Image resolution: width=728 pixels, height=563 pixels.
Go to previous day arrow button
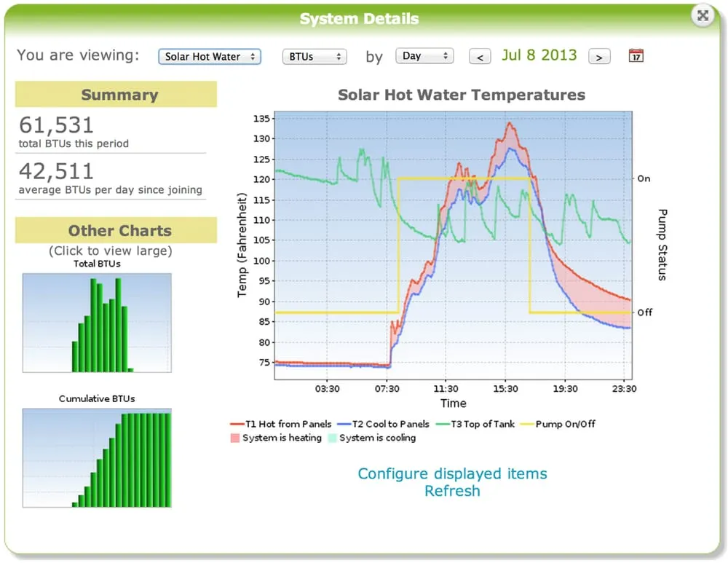pyautogui.click(x=480, y=57)
